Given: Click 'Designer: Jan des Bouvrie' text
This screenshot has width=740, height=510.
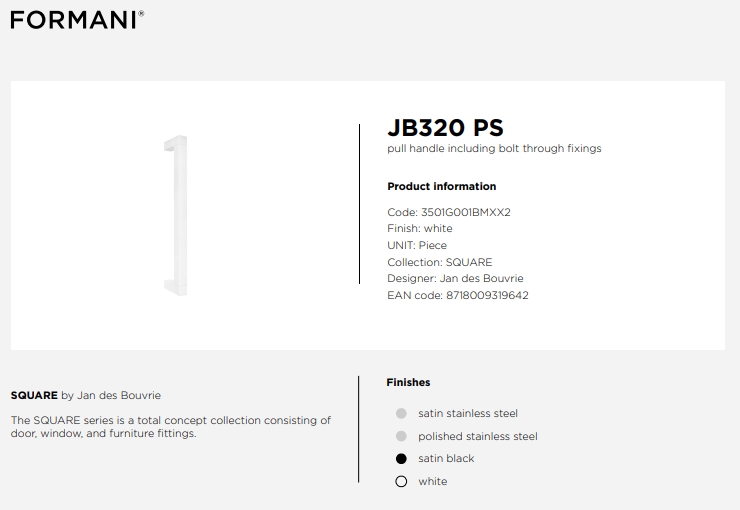Looking at the screenshot, I should (x=455, y=278).
